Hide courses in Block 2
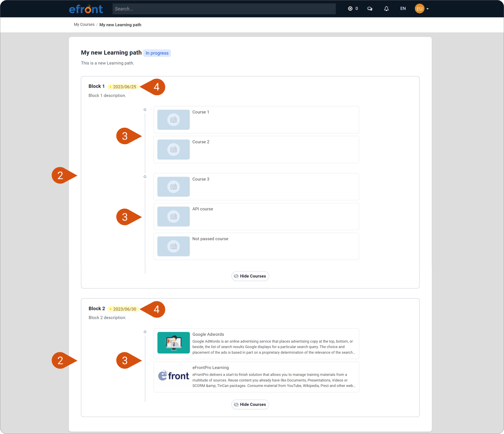Viewport: 504px width, 434px height. [250, 404]
